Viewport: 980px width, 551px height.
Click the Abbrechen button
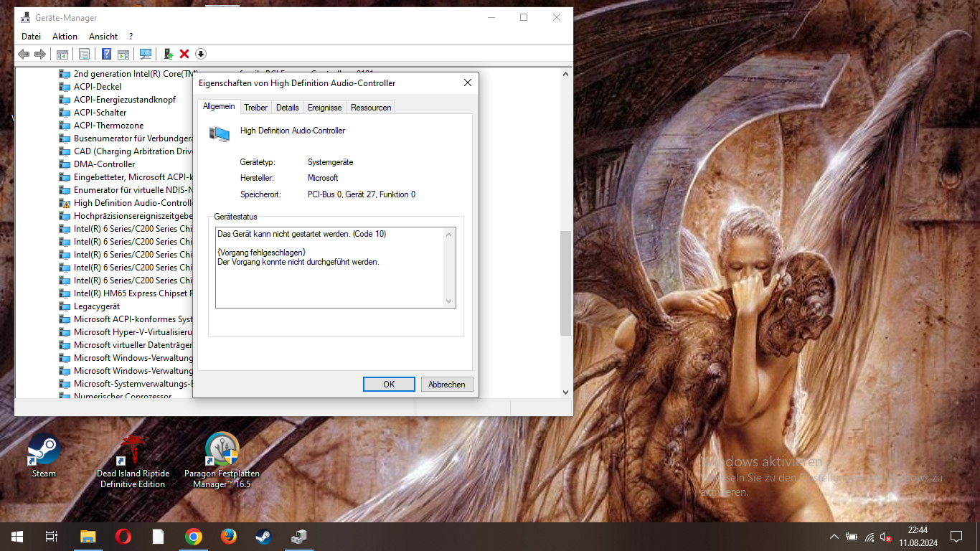(x=447, y=385)
